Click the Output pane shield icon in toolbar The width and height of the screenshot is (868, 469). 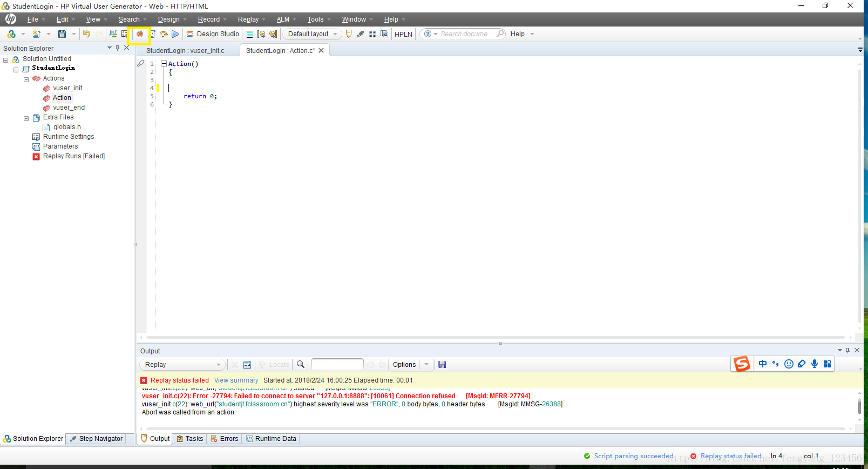pos(349,34)
